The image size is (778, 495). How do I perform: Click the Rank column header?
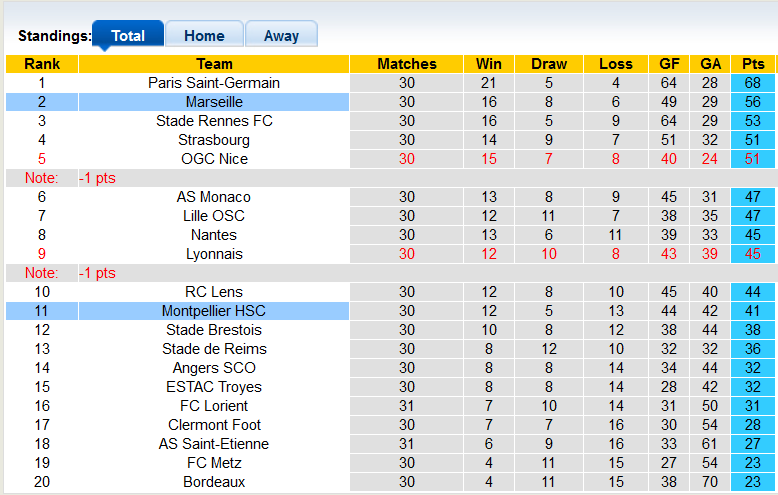tap(41, 64)
